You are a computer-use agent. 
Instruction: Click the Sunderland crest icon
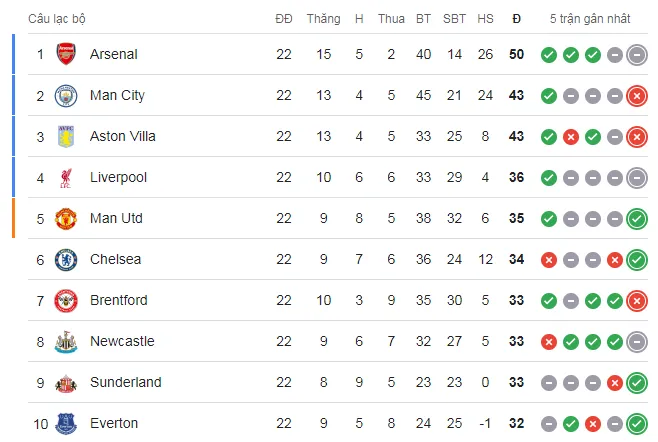[66, 382]
